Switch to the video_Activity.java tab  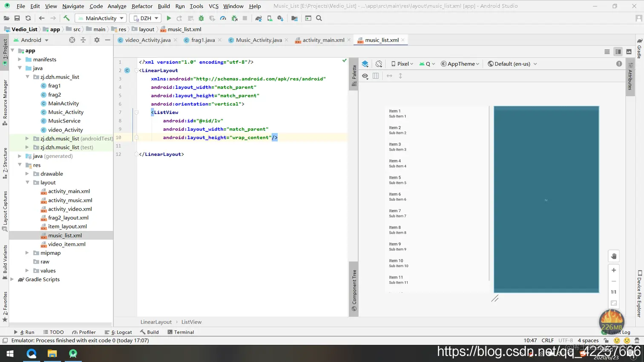click(x=147, y=40)
